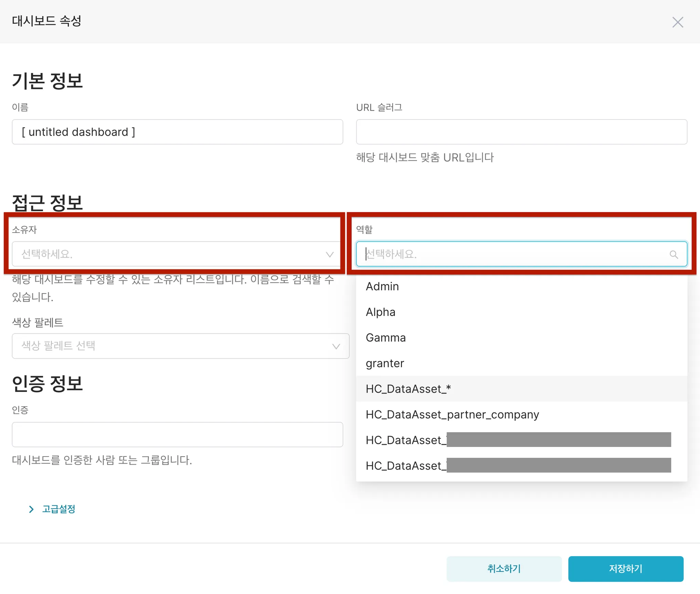Choose the Gamma role from list
Viewport: 700px width, 594px height.
tap(386, 338)
